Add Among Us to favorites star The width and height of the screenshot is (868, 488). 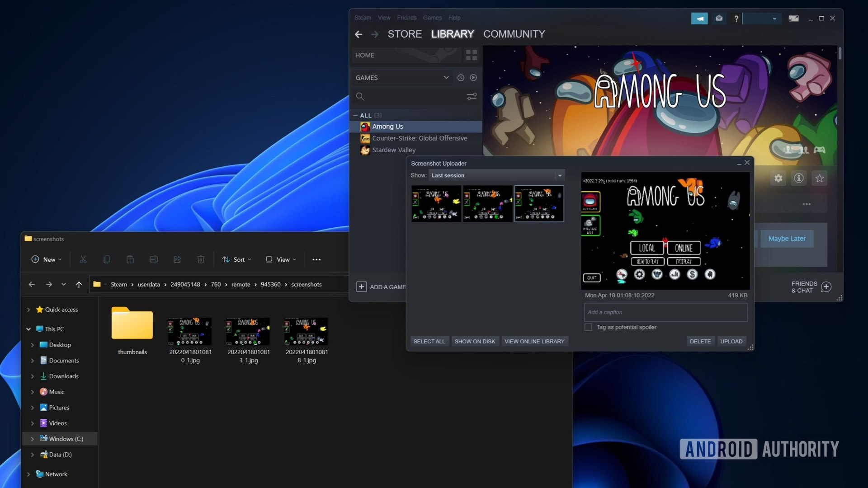pos(820,178)
